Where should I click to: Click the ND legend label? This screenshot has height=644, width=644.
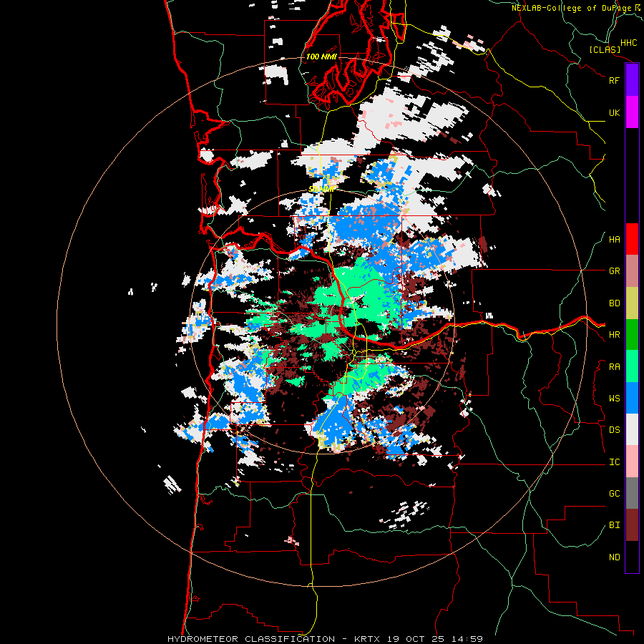(x=614, y=557)
